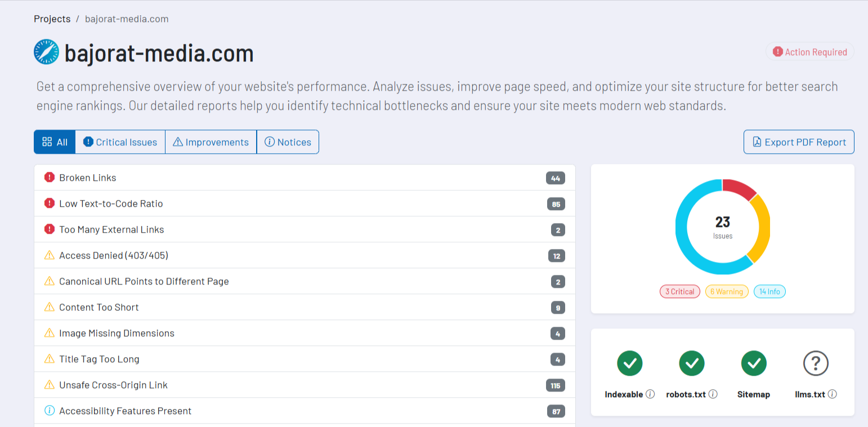Click the green robots.txt checkmark icon
The height and width of the screenshot is (427, 868).
pyautogui.click(x=692, y=363)
